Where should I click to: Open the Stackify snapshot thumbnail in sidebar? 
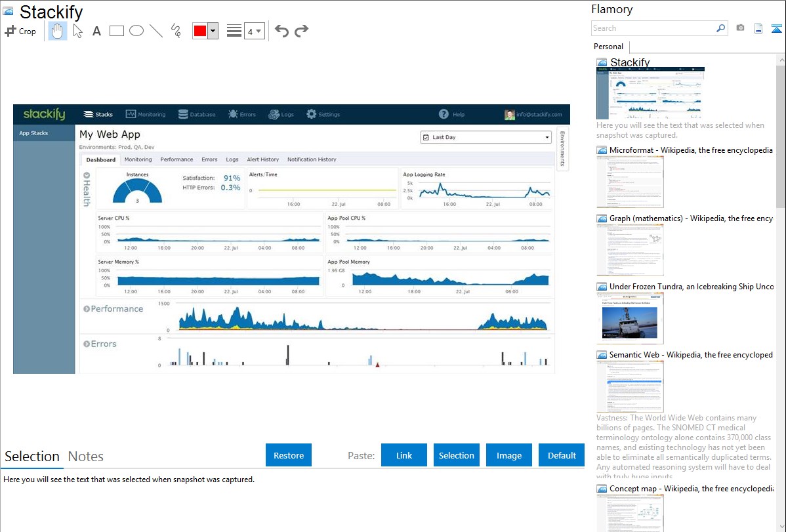(x=650, y=92)
